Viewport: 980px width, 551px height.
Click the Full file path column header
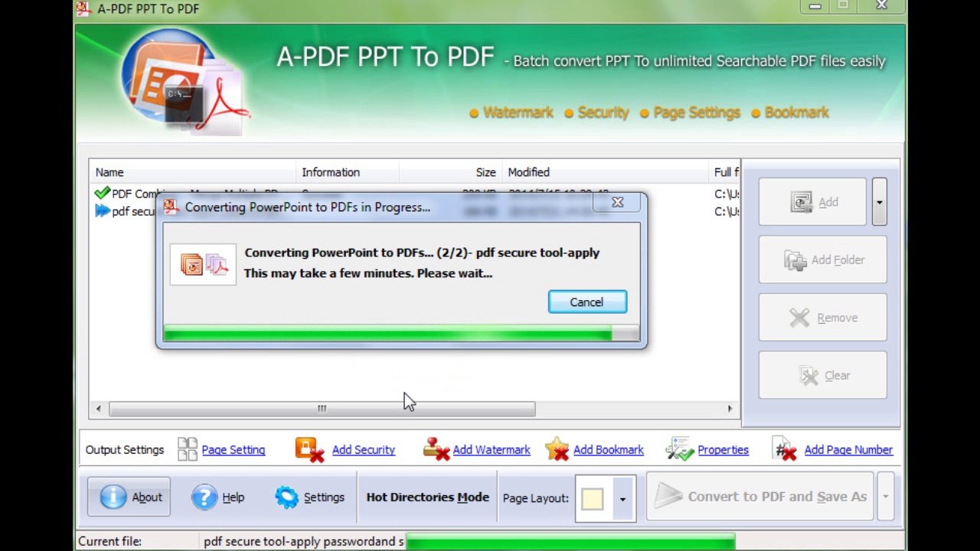coord(726,172)
